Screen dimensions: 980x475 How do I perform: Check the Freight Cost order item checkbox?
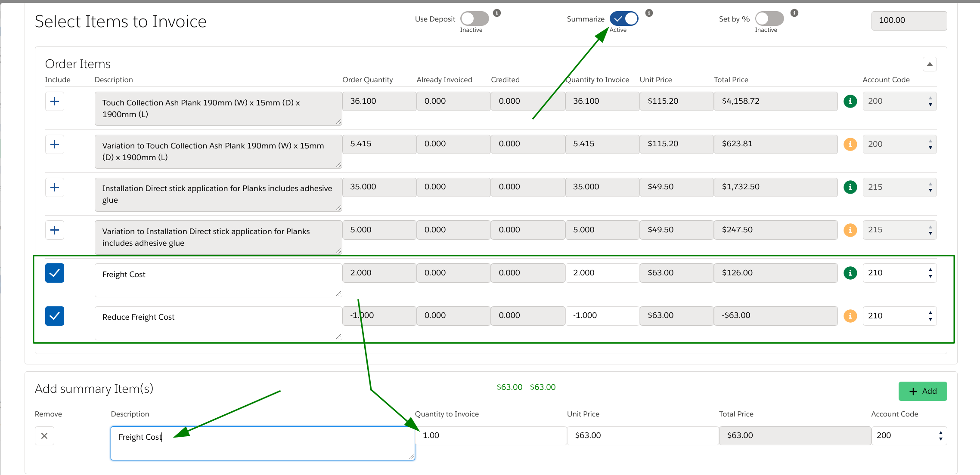coord(54,272)
